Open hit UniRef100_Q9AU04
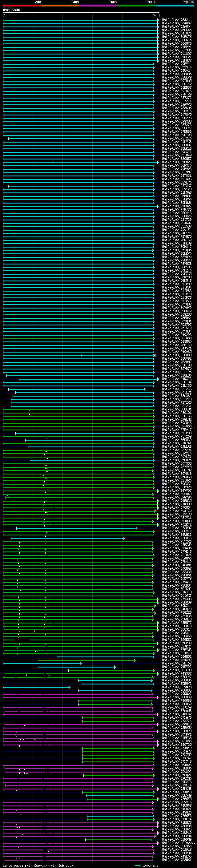Screen dimensions: 197x868 [177, 26]
